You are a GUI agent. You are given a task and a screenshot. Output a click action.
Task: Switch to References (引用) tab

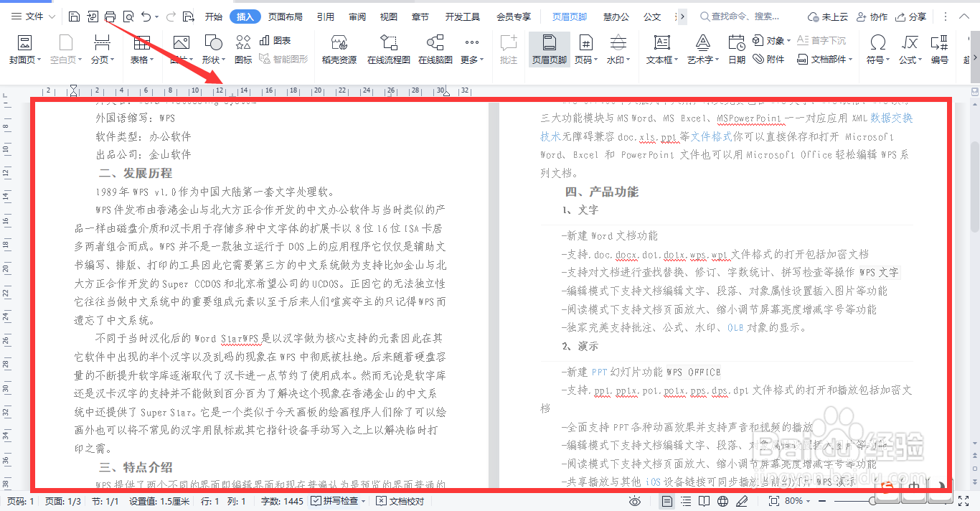point(325,17)
